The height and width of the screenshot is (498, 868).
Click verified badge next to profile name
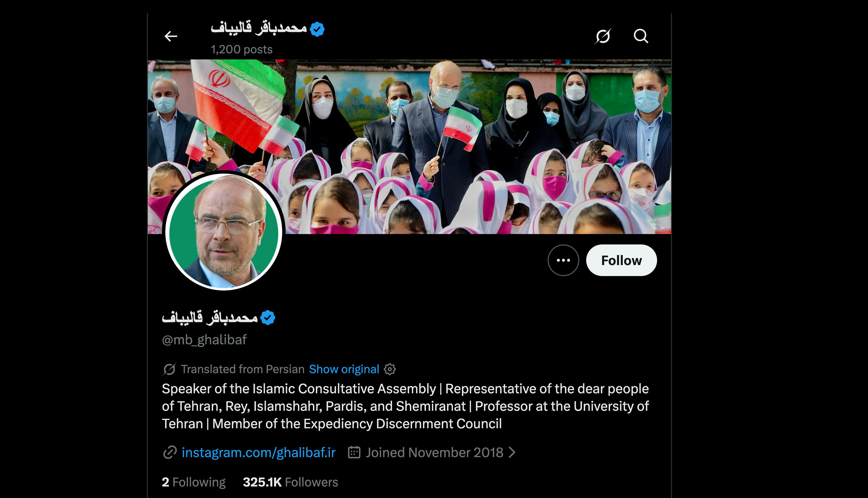[268, 317]
